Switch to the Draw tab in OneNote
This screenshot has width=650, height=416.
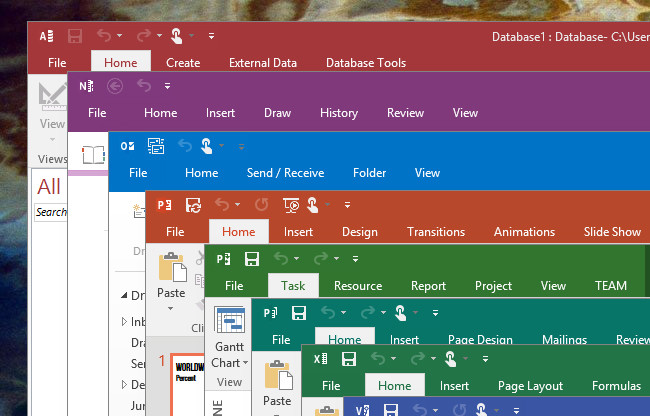tap(277, 113)
